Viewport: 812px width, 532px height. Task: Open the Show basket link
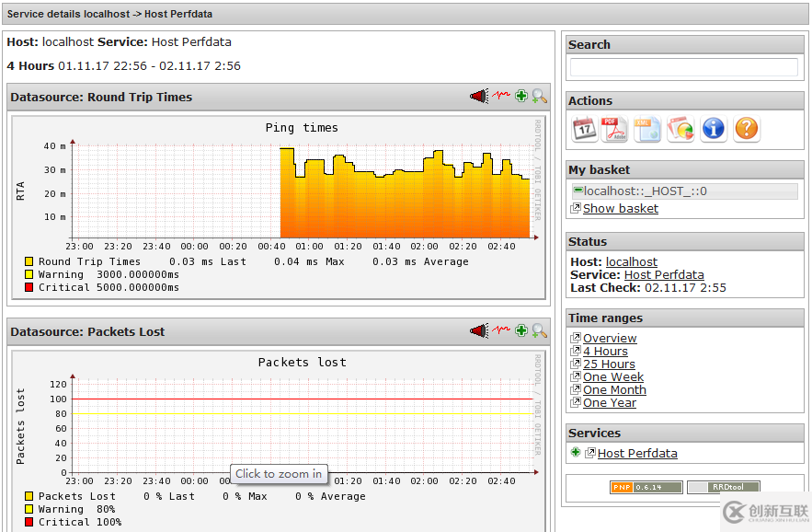[x=621, y=208]
